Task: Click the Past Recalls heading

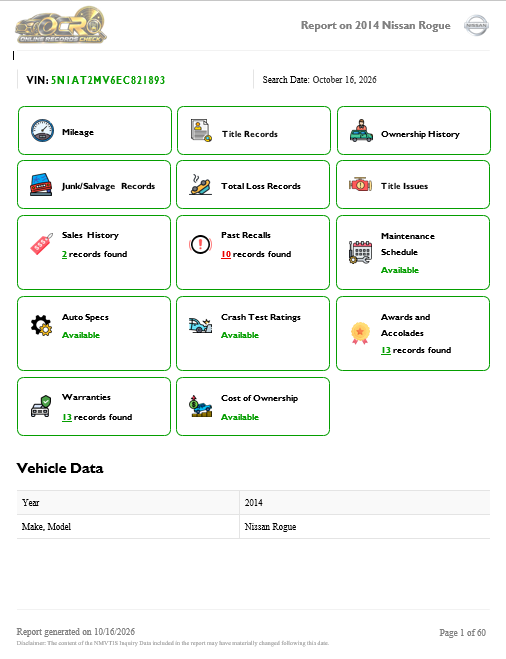Action: 246,235
